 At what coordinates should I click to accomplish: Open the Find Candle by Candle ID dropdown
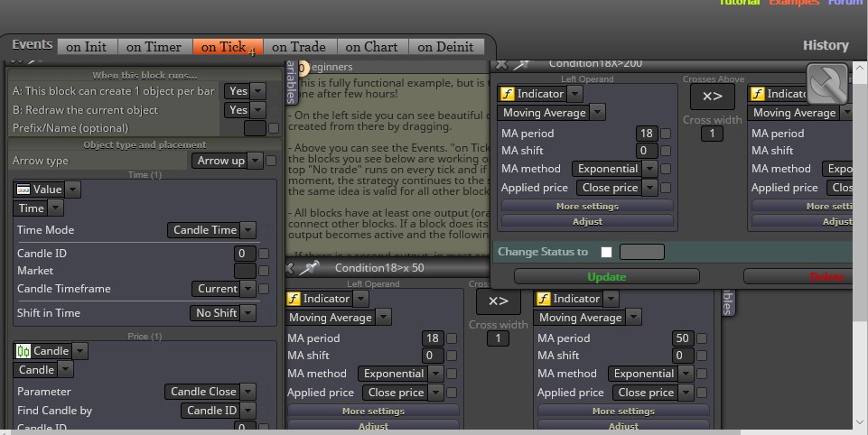pos(218,411)
